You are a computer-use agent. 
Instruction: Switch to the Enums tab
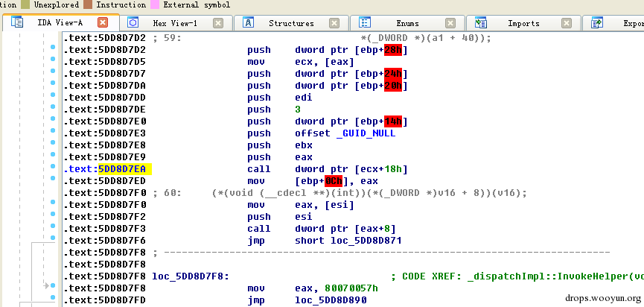pos(407,23)
